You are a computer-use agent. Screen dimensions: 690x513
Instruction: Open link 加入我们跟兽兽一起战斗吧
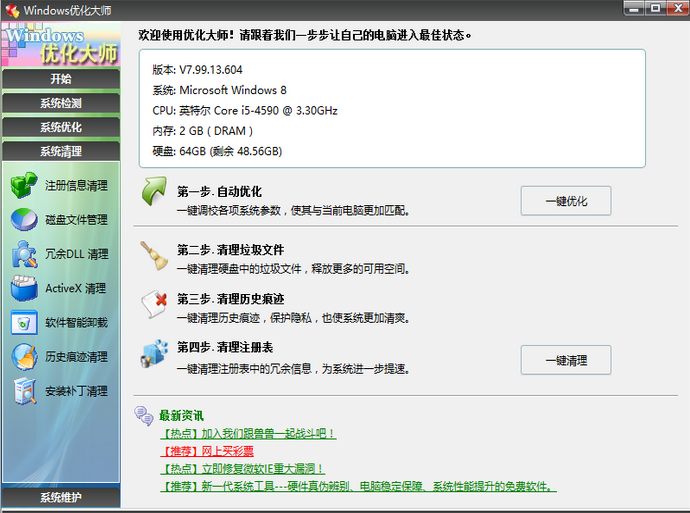(x=248, y=434)
